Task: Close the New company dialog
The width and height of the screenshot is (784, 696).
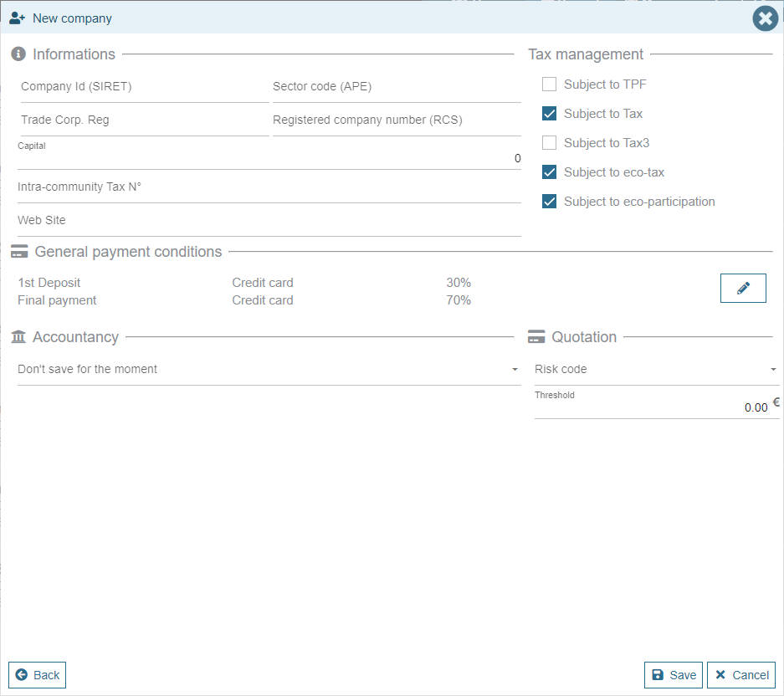Action: pyautogui.click(x=765, y=18)
